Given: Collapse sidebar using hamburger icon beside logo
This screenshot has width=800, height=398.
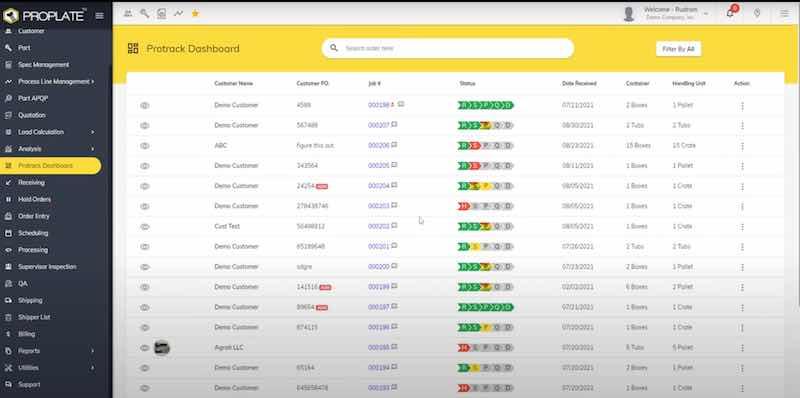Looking at the screenshot, I should 99,16.
